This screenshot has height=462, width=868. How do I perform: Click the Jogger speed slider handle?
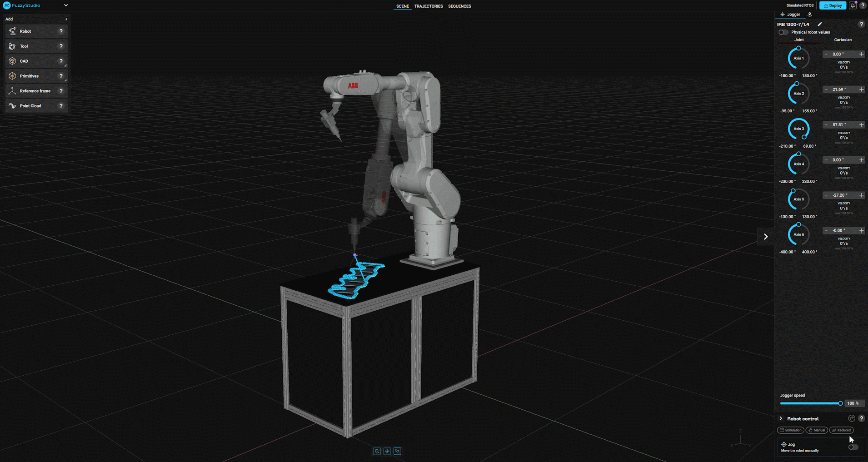pyautogui.click(x=840, y=403)
